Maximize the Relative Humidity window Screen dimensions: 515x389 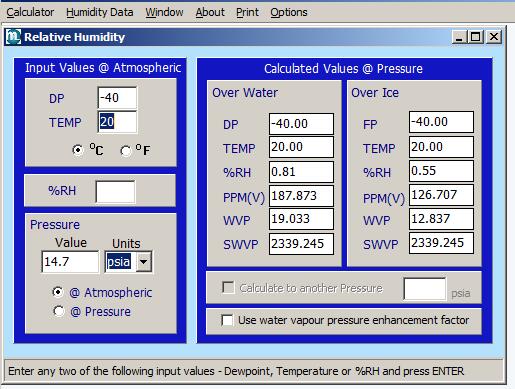click(x=476, y=37)
